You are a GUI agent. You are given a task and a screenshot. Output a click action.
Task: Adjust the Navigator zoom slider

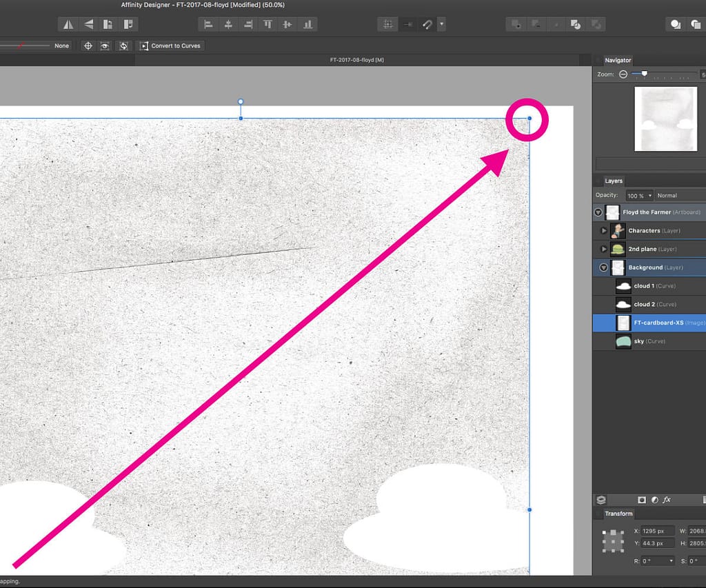click(x=643, y=74)
